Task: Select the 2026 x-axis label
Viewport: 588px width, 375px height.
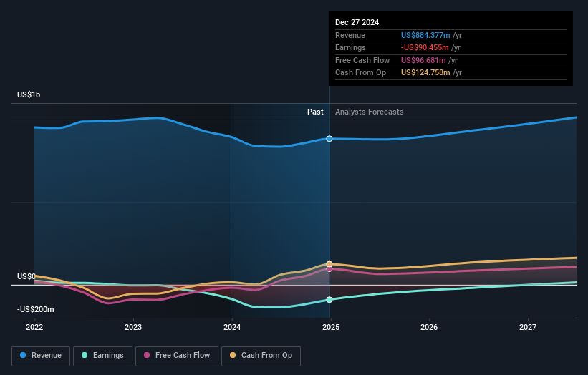Action: (429, 327)
